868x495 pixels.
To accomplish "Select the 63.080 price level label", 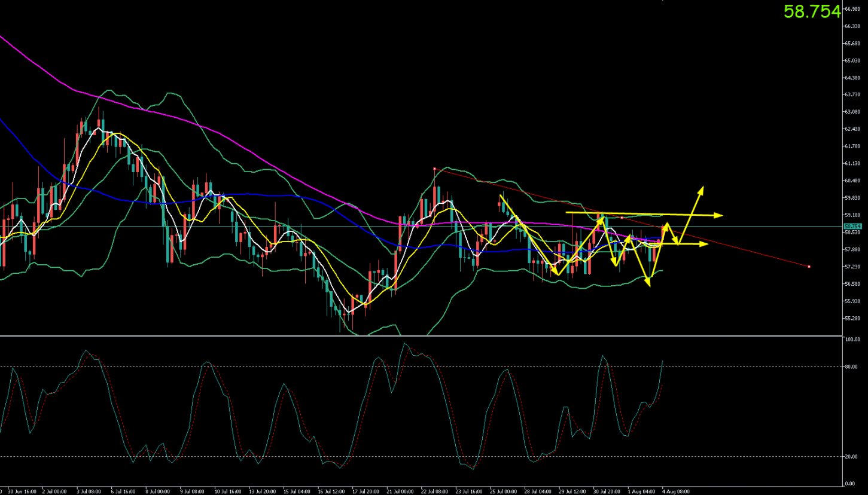I will [852, 112].
